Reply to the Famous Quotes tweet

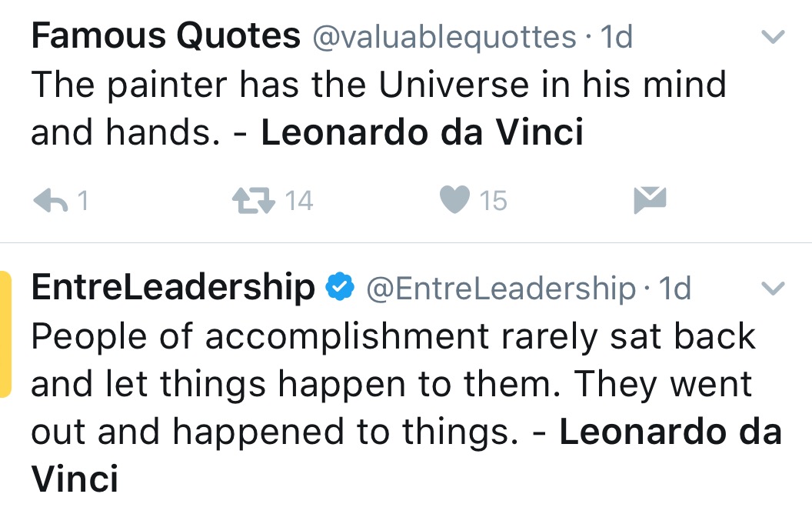coord(50,201)
